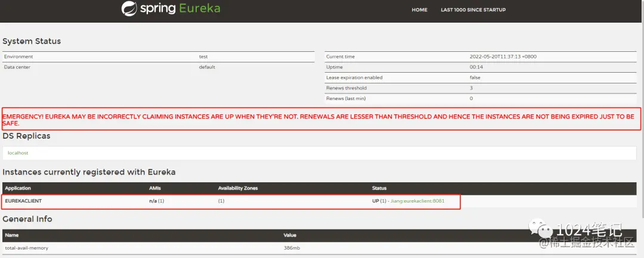Click the Renews threshold label
This screenshot has height=258, width=644.
tap(346, 88)
